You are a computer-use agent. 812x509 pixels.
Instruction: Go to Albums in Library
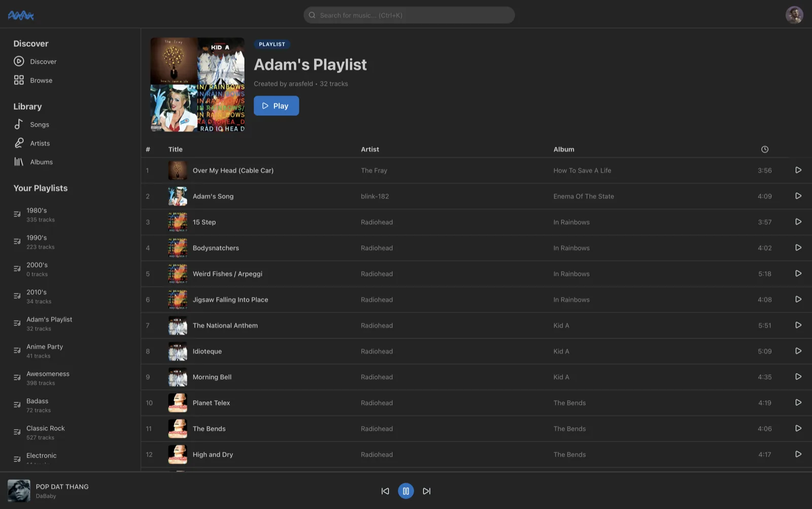(33, 162)
